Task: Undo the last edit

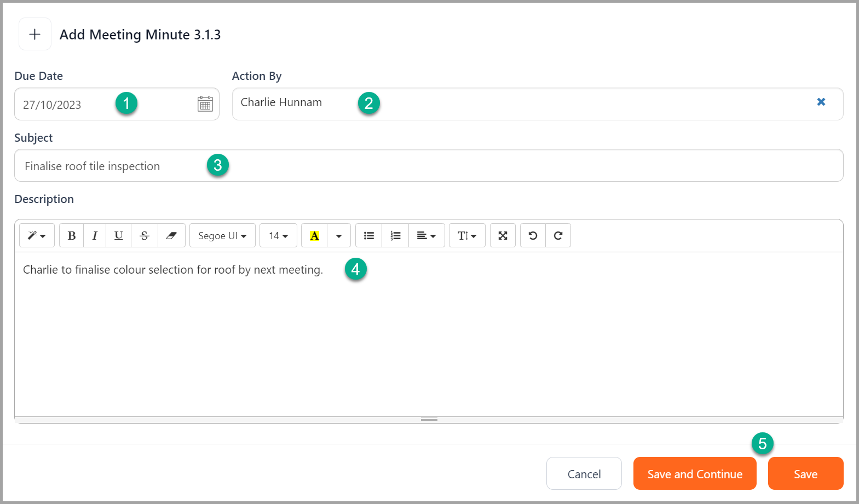Action: (533, 235)
